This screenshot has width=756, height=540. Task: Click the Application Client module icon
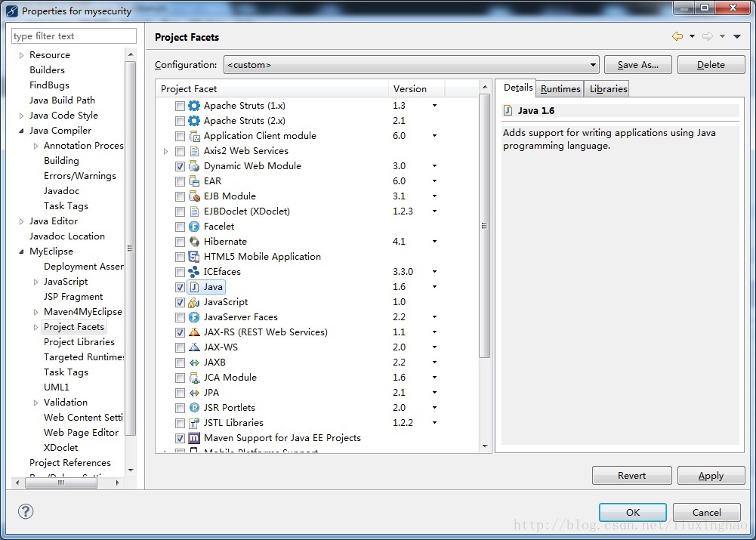pos(194,136)
